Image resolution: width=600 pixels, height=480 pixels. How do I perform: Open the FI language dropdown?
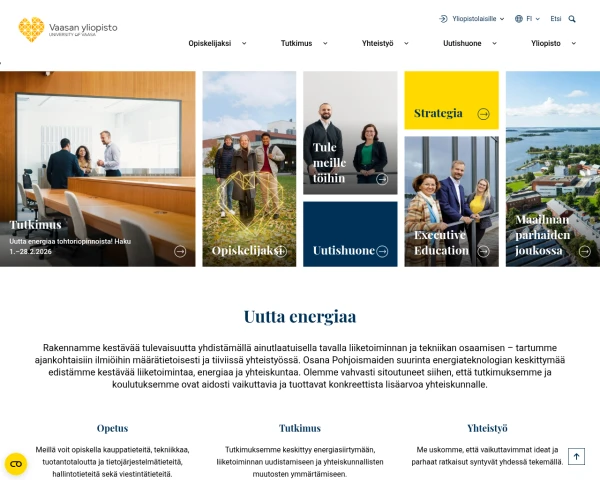533,19
